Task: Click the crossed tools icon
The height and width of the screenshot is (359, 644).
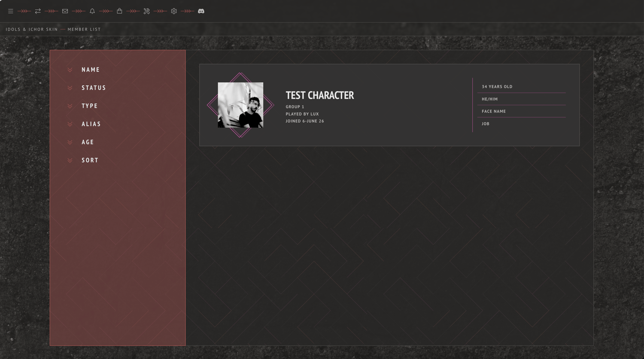Action: (147, 11)
